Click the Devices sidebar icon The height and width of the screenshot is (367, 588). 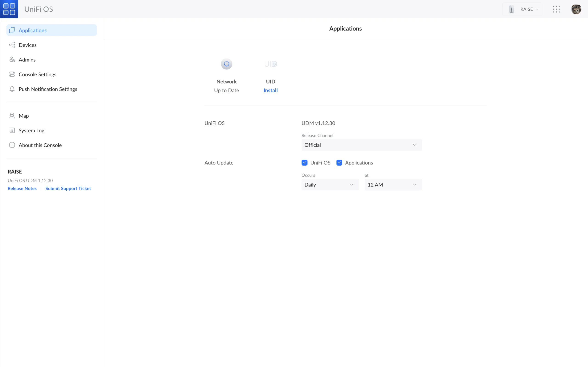tap(12, 45)
